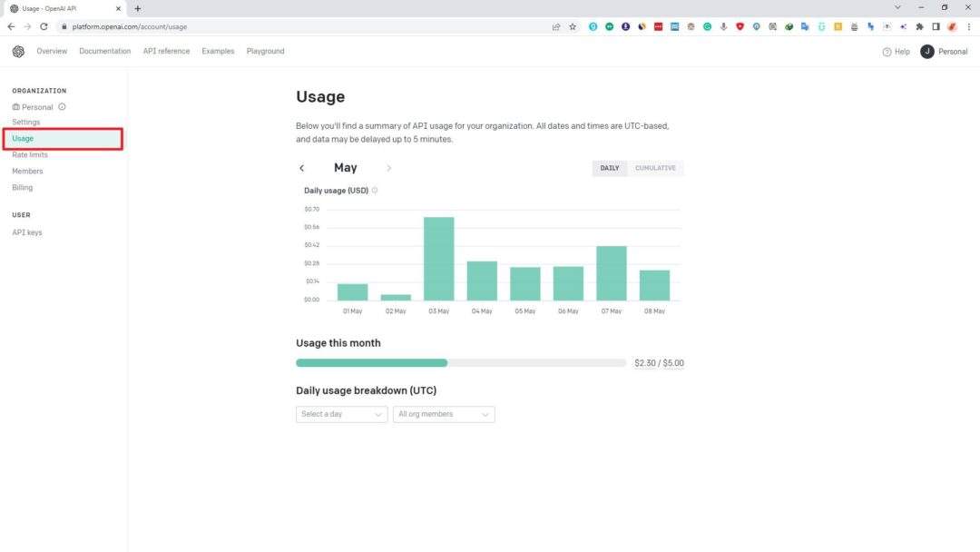This screenshot has width=980, height=552.
Task: Click the info icon beside Personal organization
Action: [62, 107]
